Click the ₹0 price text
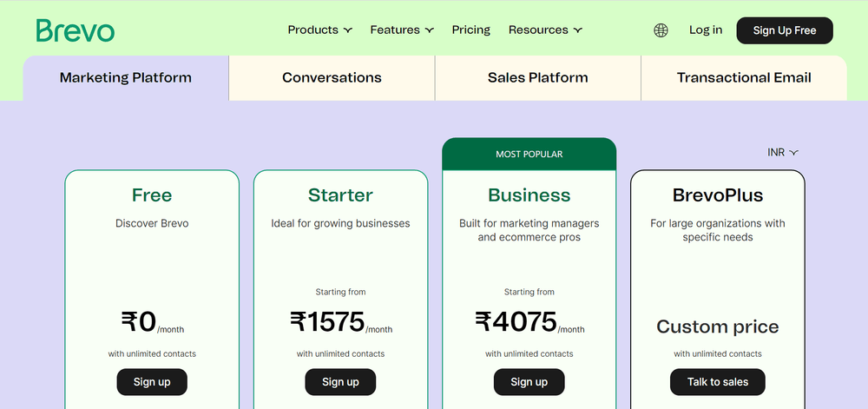 [x=139, y=322]
